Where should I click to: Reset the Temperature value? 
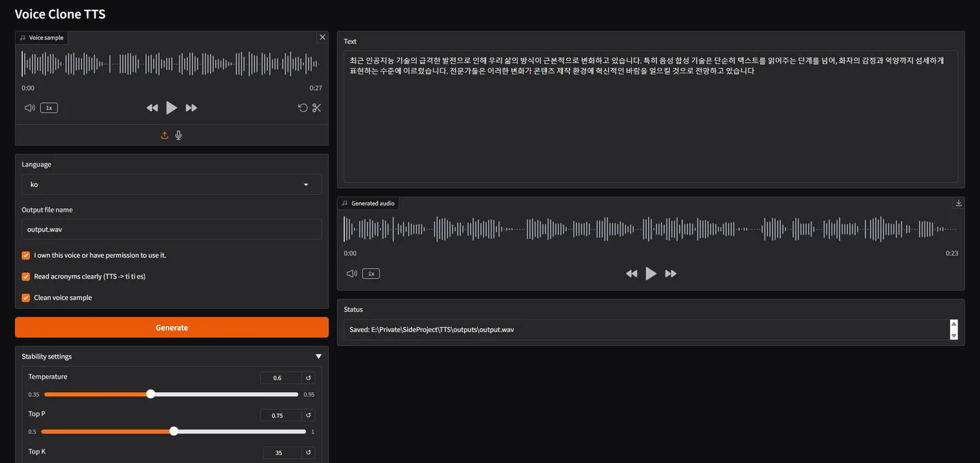click(x=308, y=378)
